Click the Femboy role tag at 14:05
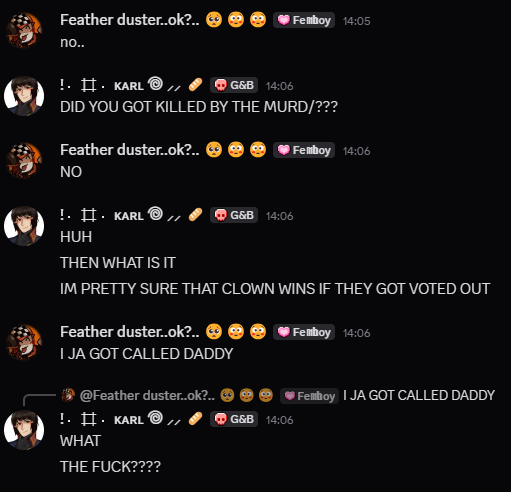Viewport: 511px width, 492px height. point(304,20)
